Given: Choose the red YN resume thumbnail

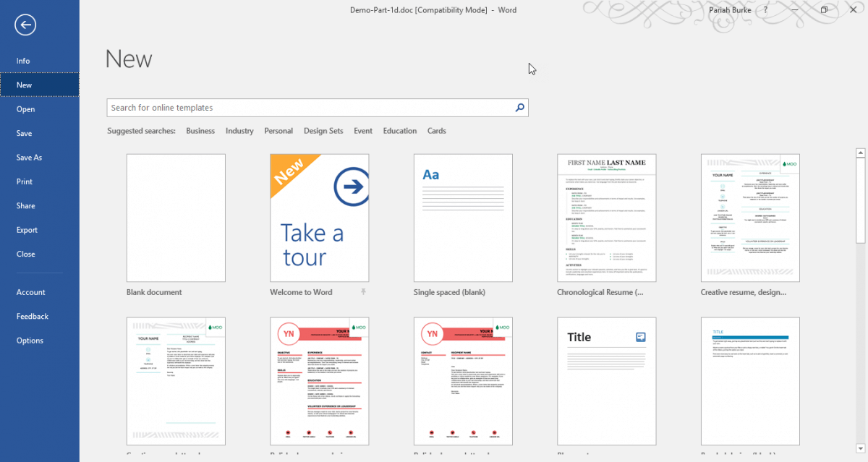Looking at the screenshot, I should [x=320, y=381].
